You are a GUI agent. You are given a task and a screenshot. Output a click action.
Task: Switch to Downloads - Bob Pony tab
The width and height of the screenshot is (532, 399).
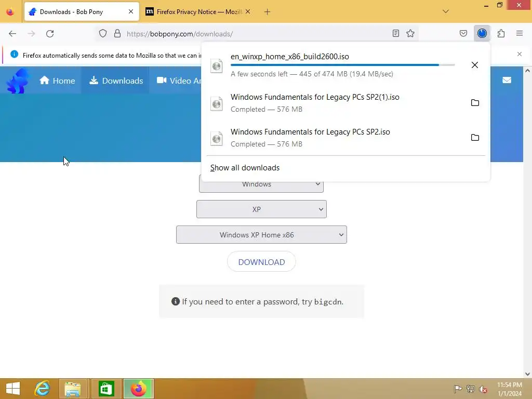pos(82,12)
